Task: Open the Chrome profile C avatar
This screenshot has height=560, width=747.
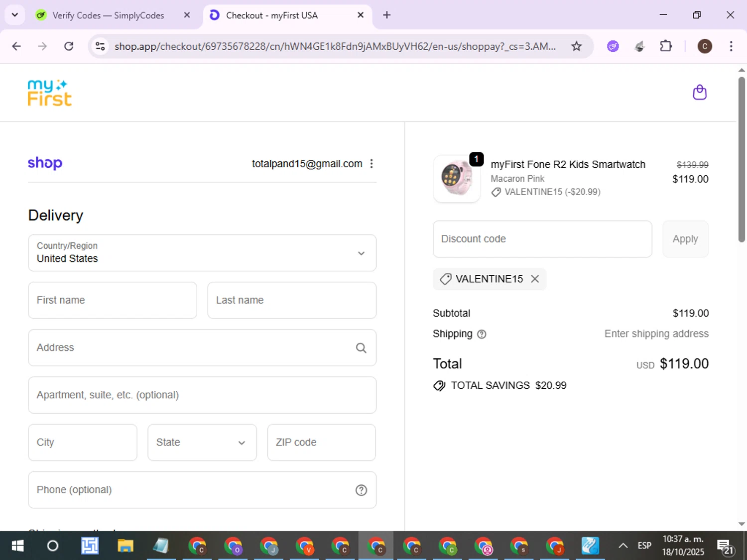Action: 704,46
